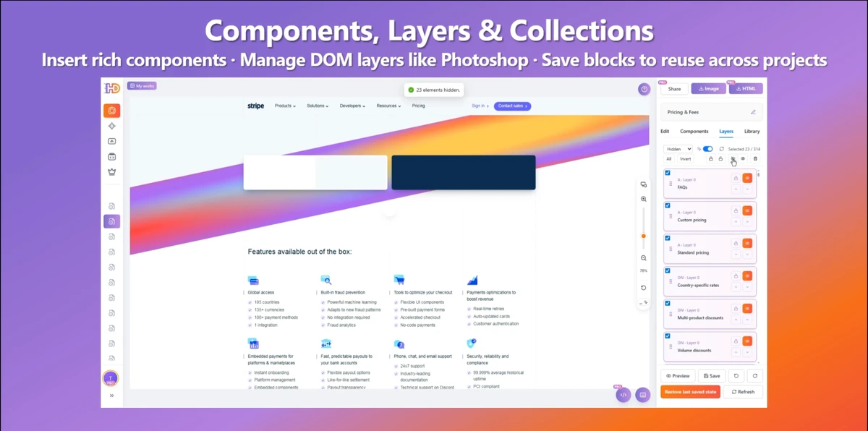Click the trash icon in Layers toolbar

coord(755,159)
